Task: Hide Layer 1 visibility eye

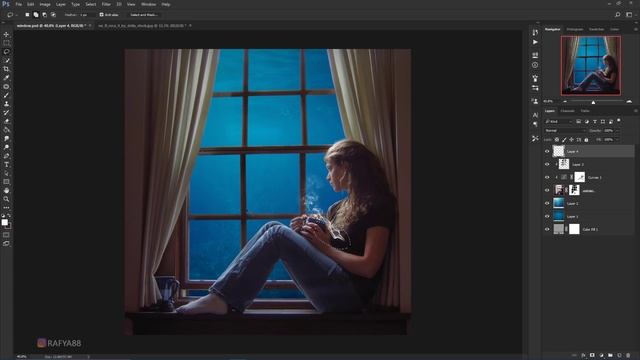Action: pos(547,216)
